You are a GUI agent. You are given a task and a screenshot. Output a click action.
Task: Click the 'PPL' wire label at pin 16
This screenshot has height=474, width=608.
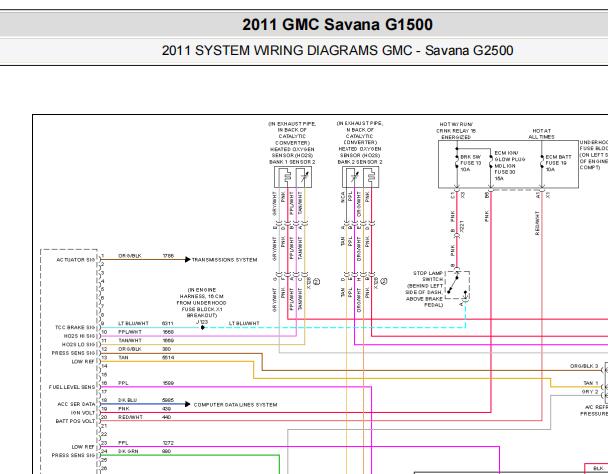tap(123, 383)
